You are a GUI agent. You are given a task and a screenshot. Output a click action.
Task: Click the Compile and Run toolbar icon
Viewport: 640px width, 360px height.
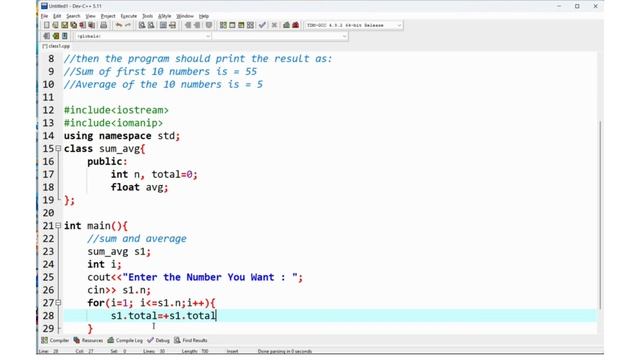click(241, 25)
